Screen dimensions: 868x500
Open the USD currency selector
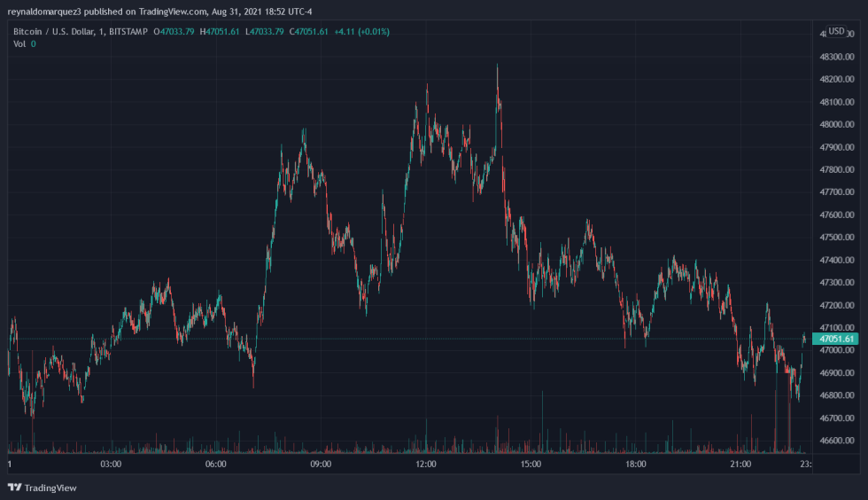836,31
